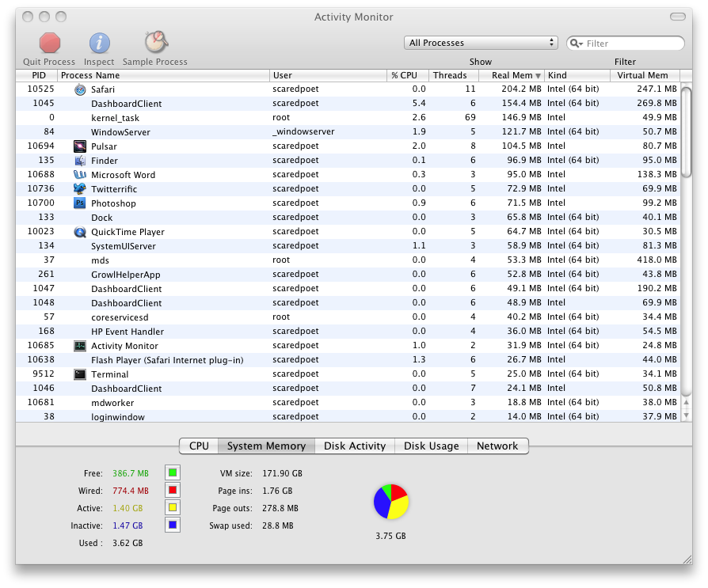Select the mdworker process row
This screenshot has height=588, width=708.
[x=348, y=403]
